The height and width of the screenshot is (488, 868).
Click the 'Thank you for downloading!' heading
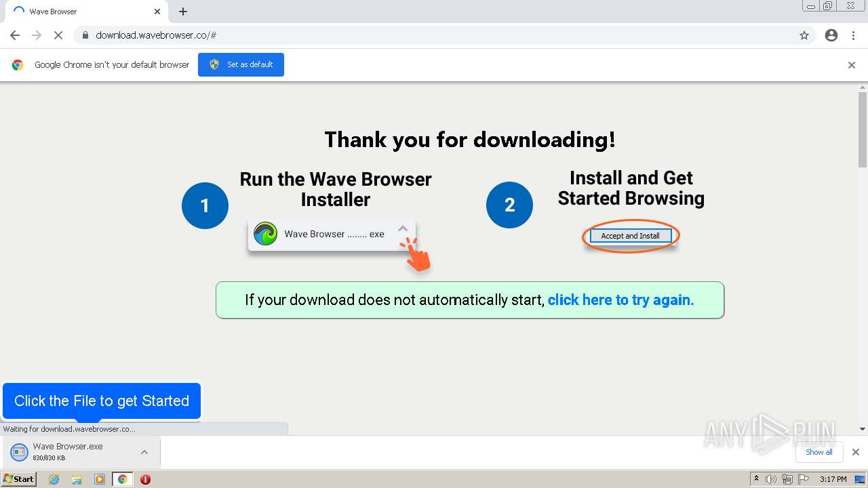pyautogui.click(x=470, y=140)
